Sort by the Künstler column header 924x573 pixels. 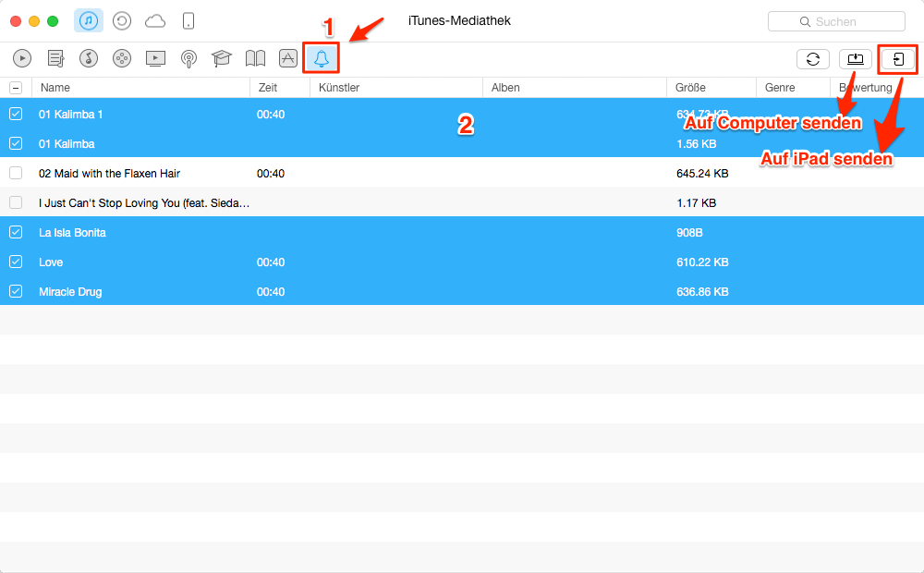pyautogui.click(x=396, y=88)
